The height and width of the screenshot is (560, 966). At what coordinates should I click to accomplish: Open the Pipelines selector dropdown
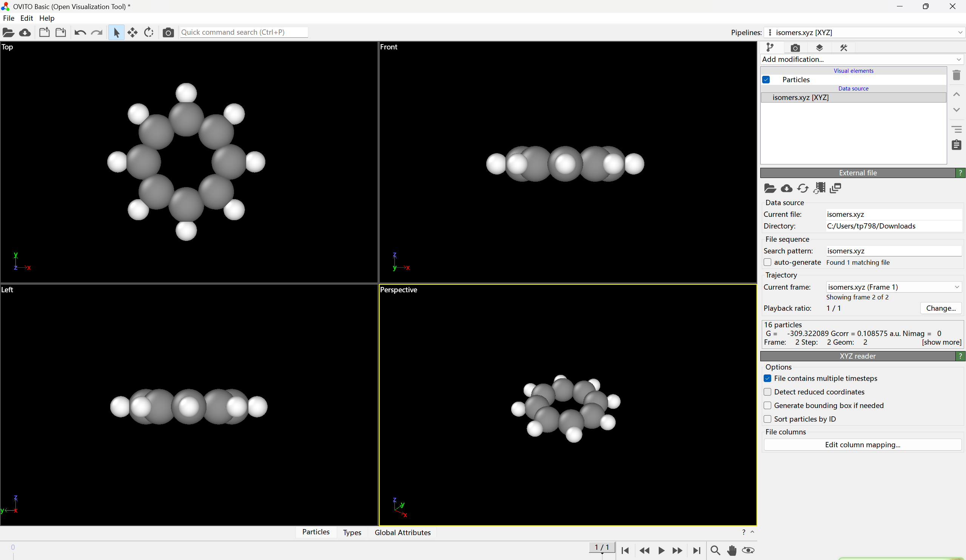[x=864, y=32]
